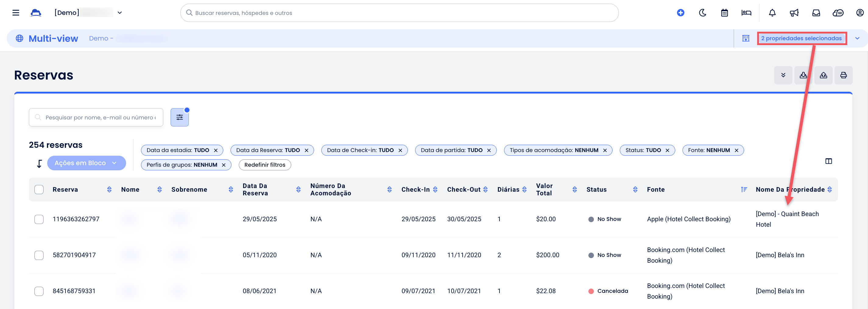Remove the Status: TUDO filter chip
The width and height of the screenshot is (868, 309).
point(667,150)
